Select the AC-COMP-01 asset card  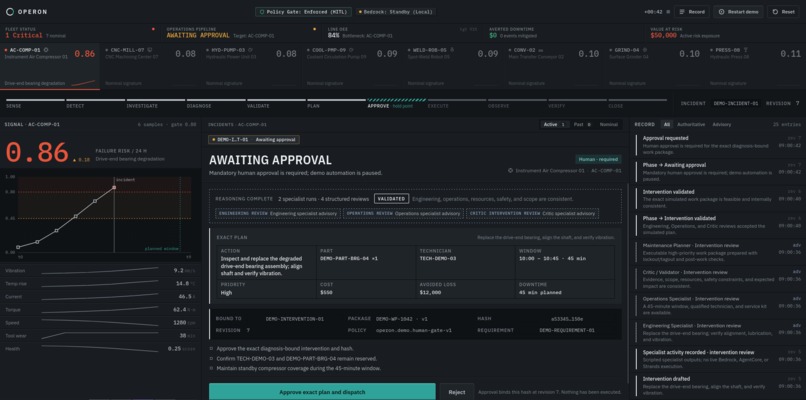click(x=50, y=66)
